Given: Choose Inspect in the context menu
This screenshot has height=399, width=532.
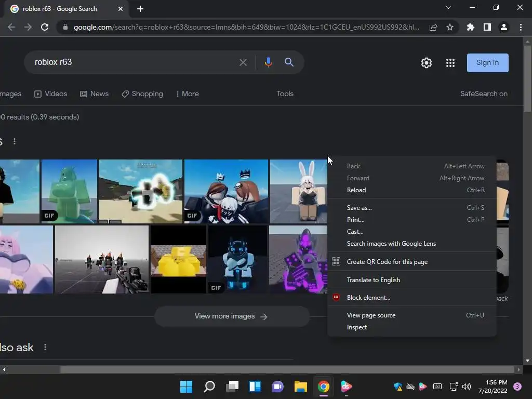Looking at the screenshot, I should pos(412,327).
